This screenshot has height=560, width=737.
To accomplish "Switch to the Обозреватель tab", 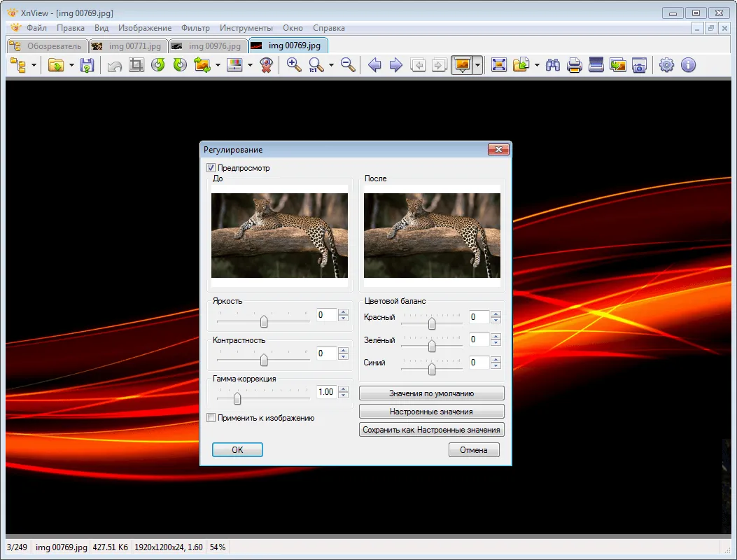I will (48, 46).
